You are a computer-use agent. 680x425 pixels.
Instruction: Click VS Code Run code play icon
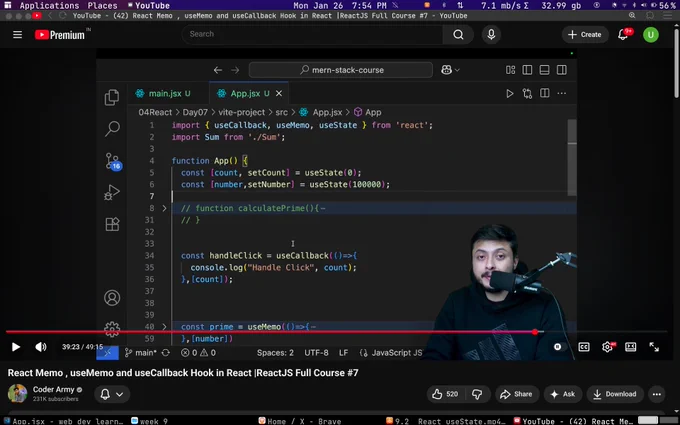coord(510,93)
